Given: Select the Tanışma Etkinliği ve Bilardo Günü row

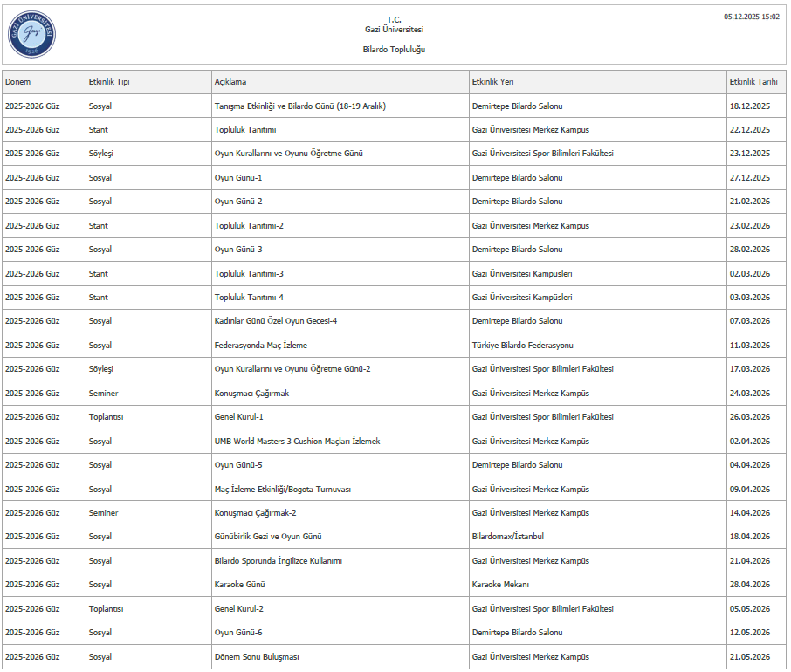Looking at the screenshot, I should 299,106.
